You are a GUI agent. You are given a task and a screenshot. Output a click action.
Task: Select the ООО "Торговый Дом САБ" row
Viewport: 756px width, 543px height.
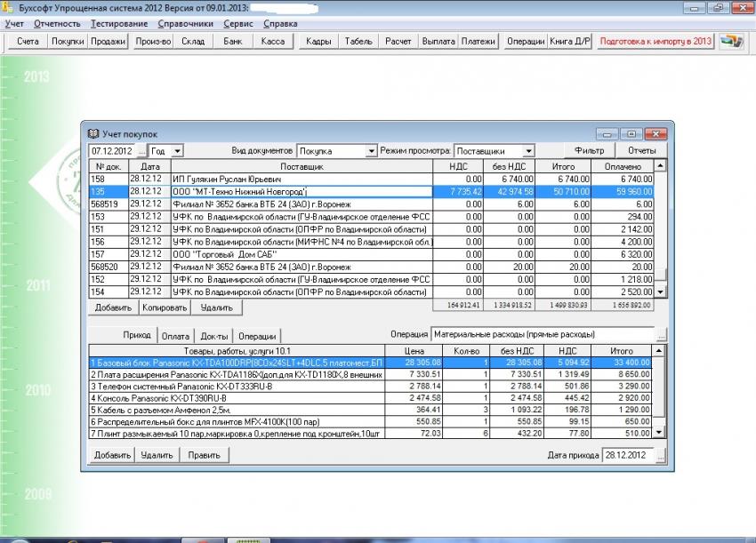pyautogui.click(x=301, y=253)
